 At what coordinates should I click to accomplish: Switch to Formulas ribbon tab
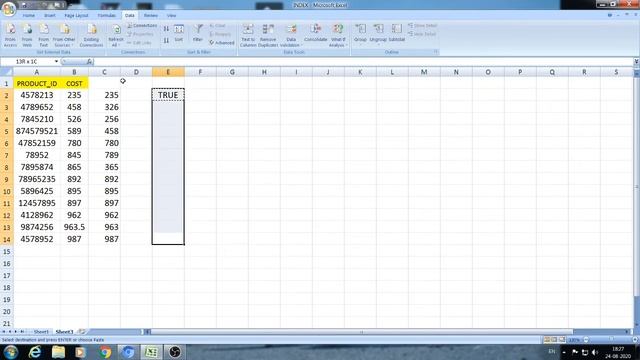[107, 16]
